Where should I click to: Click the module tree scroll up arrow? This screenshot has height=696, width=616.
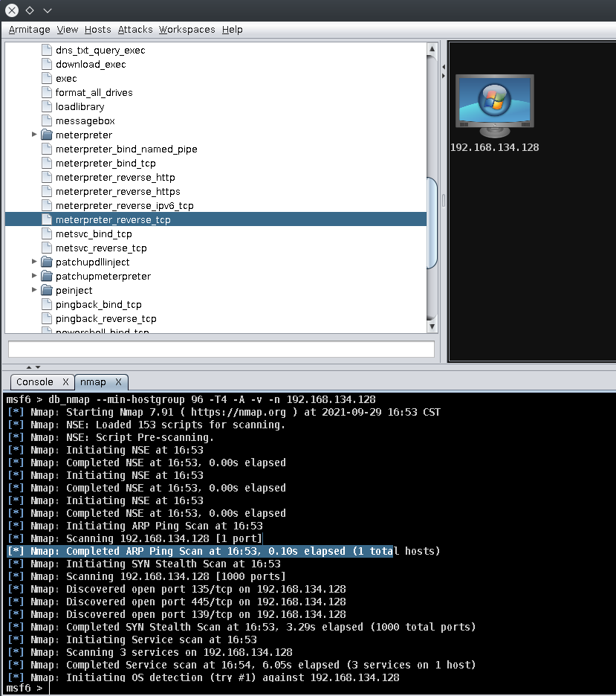pos(432,49)
